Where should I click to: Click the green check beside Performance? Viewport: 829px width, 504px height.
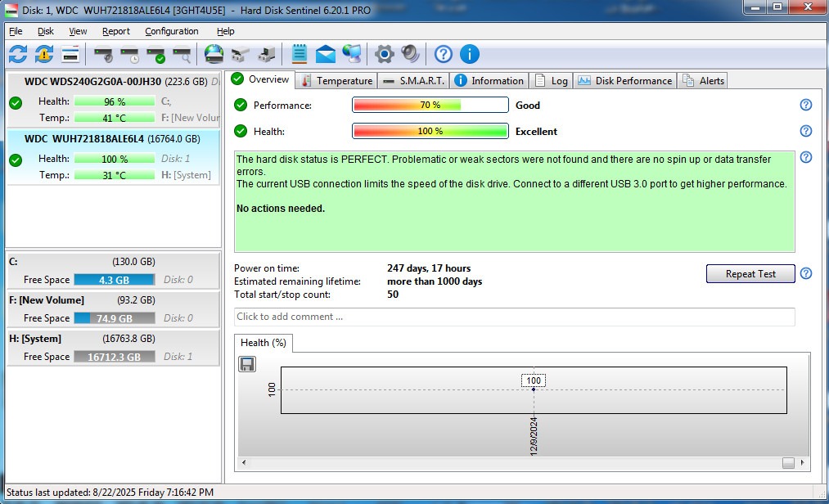pos(241,105)
